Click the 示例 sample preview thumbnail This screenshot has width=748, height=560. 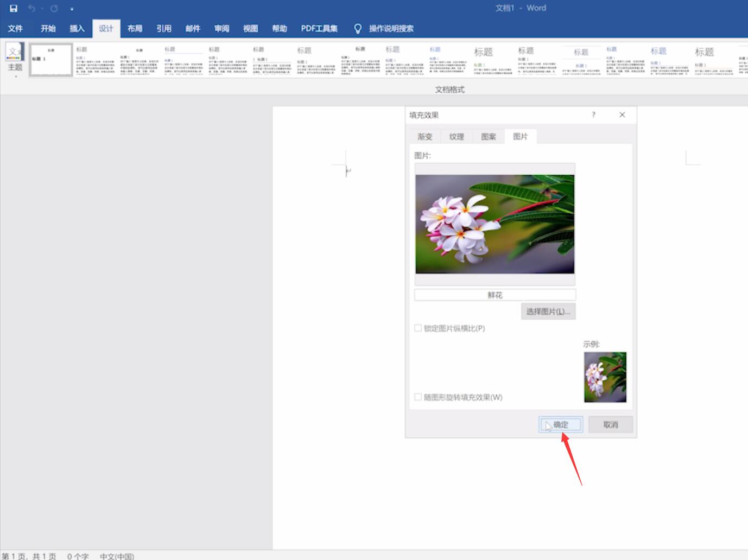coord(605,377)
